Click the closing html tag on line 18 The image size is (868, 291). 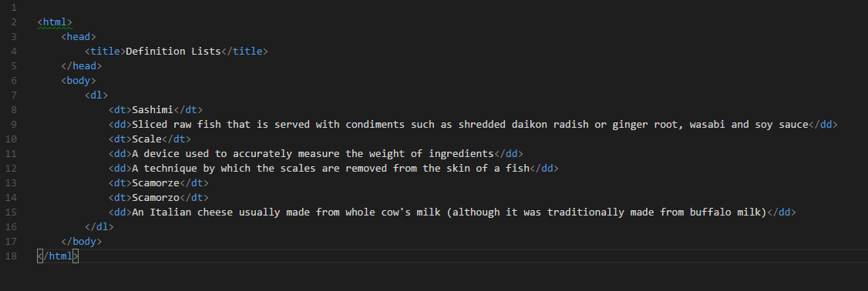(58, 256)
